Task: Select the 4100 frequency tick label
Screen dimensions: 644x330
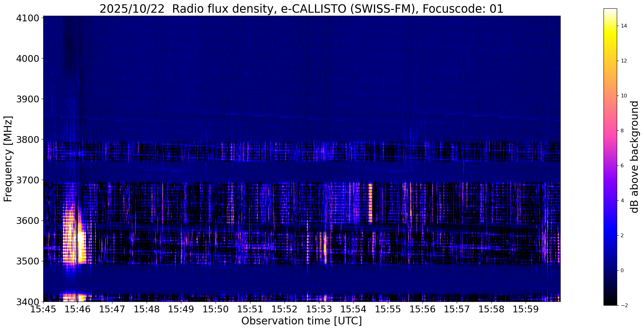Action: 27,18
